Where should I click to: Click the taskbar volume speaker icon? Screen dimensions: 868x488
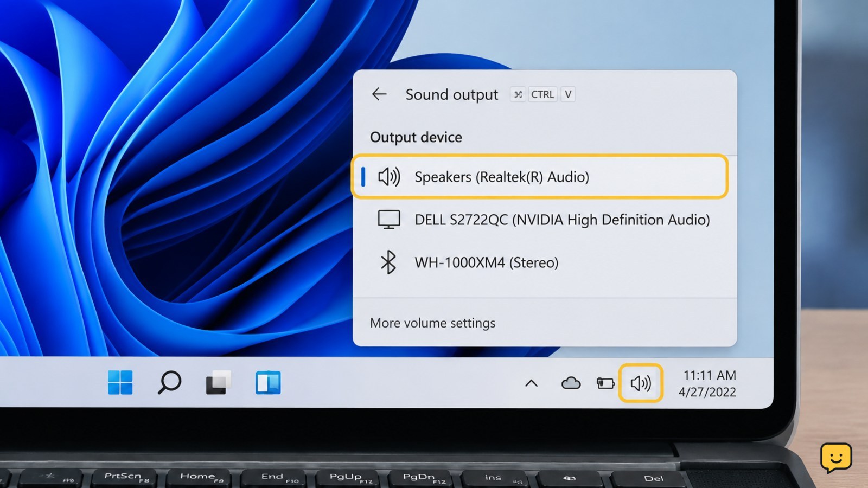point(641,383)
